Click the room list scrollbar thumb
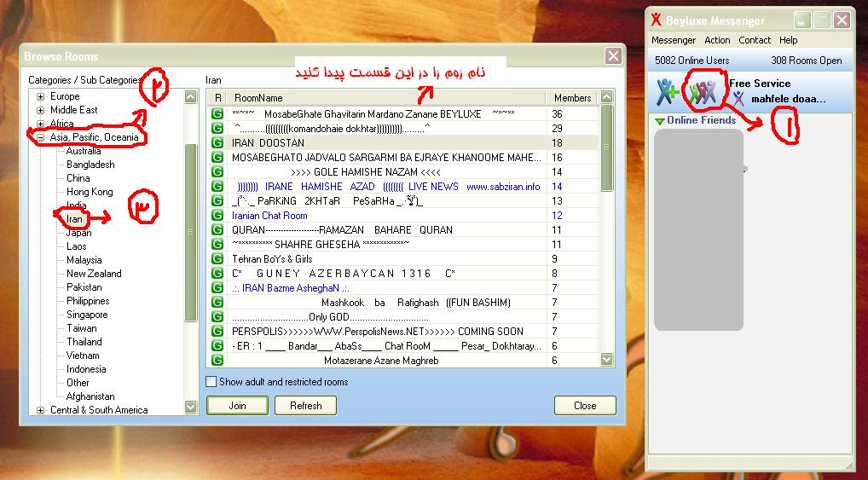The width and height of the screenshot is (868, 480). (607, 147)
